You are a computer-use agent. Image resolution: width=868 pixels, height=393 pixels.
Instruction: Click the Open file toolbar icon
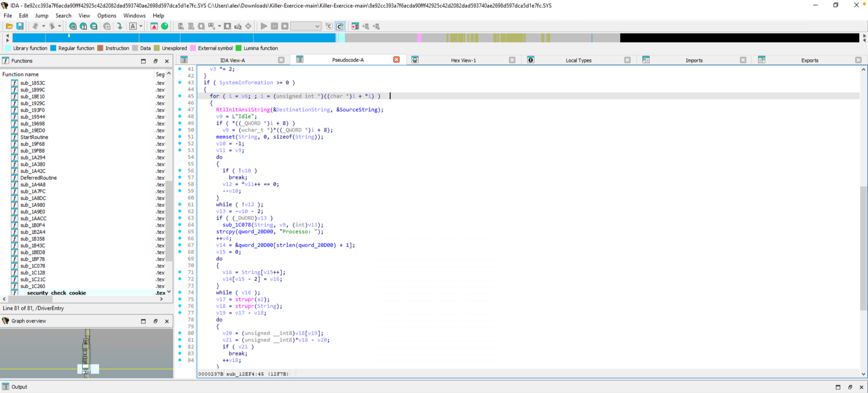(9, 26)
